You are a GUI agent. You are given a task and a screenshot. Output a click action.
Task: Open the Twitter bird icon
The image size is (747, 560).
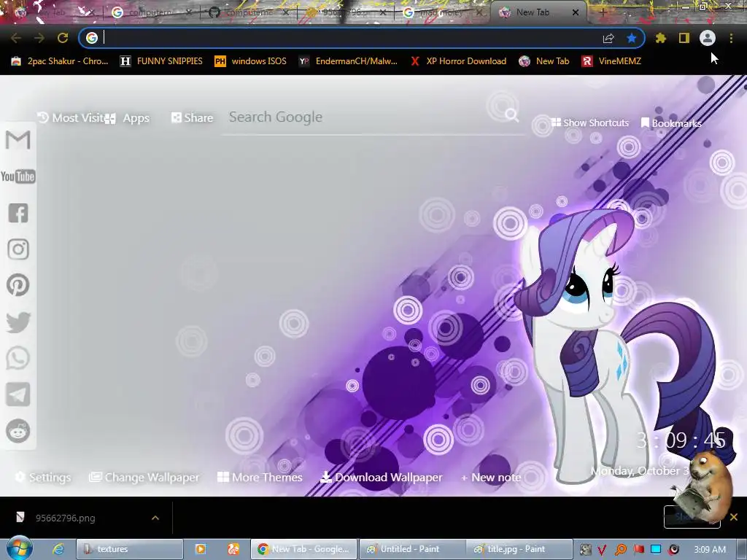[18, 322]
